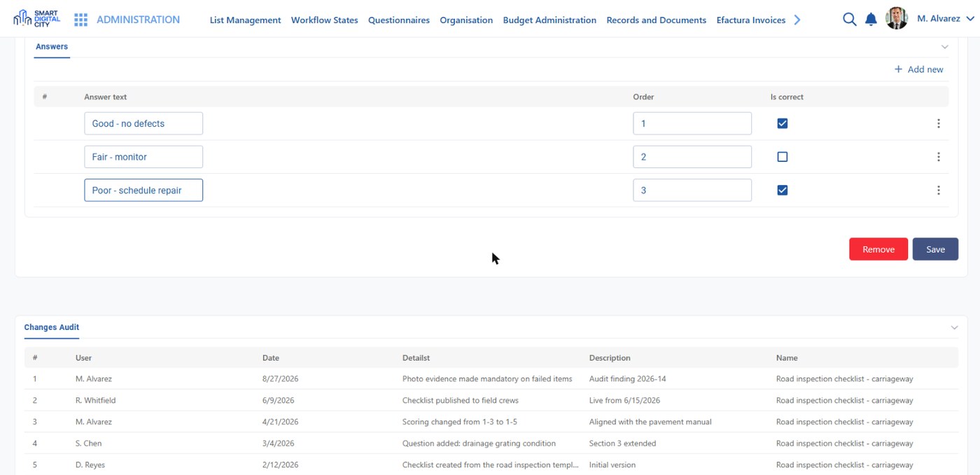Click the Is correct column header
This screenshot has width=980, height=475.
pyautogui.click(x=787, y=97)
